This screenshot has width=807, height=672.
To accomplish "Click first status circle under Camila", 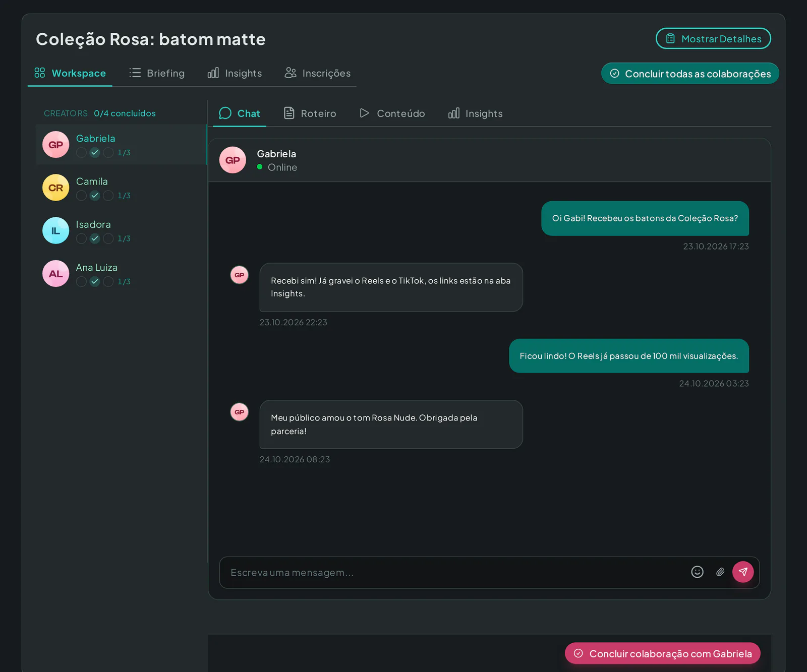I will [x=81, y=196].
